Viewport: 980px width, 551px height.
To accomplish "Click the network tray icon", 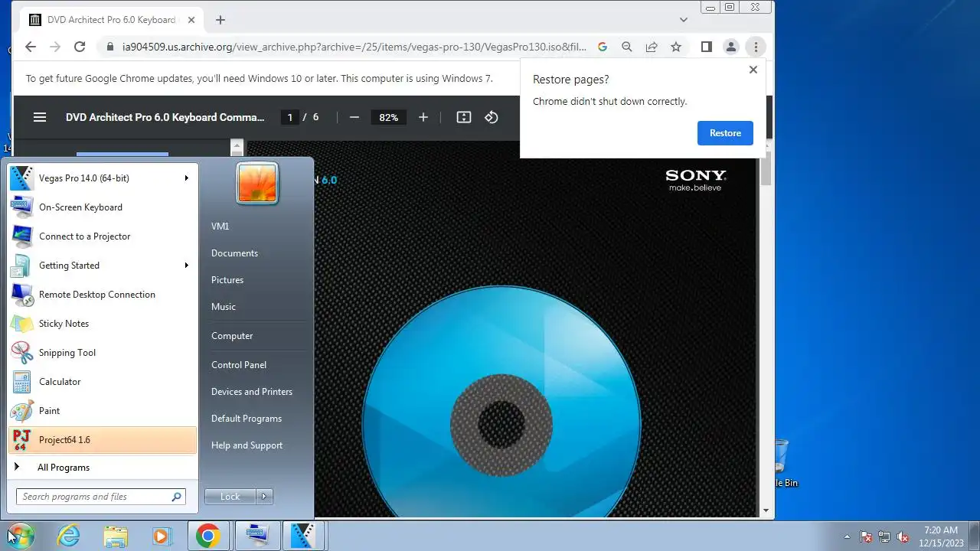I will (884, 536).
